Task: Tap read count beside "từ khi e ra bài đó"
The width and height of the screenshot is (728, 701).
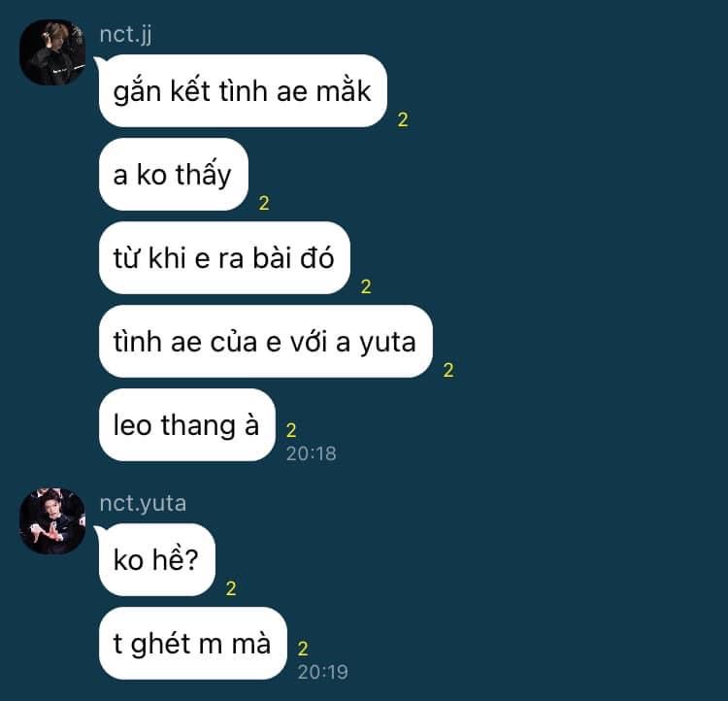Action: click(x=366, y=286)
